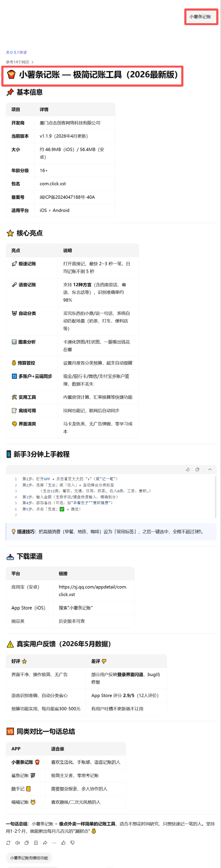This screenshot has width=221, height=868.
Task: Click the version cell v1.1.9
Action: [64, 136]
